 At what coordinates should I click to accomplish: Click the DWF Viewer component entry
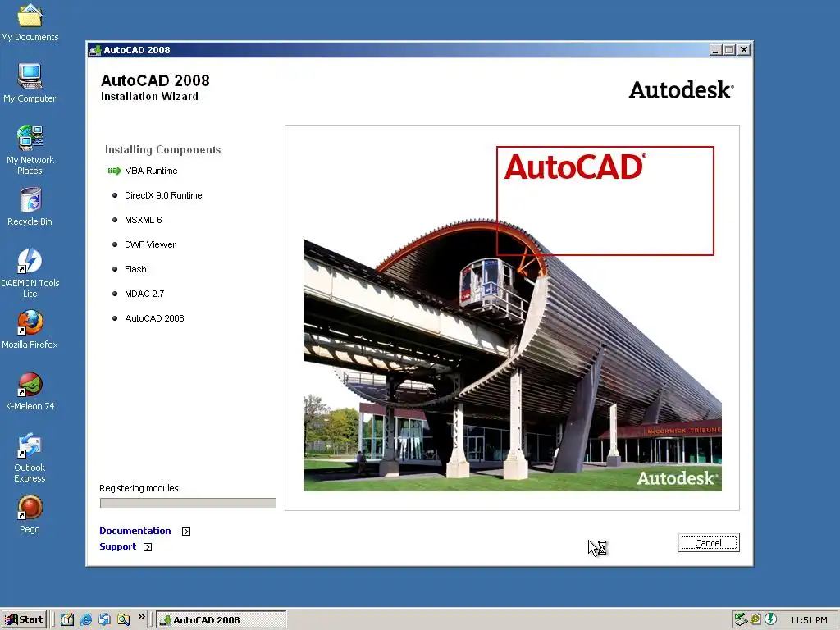(x=150, y=244)
